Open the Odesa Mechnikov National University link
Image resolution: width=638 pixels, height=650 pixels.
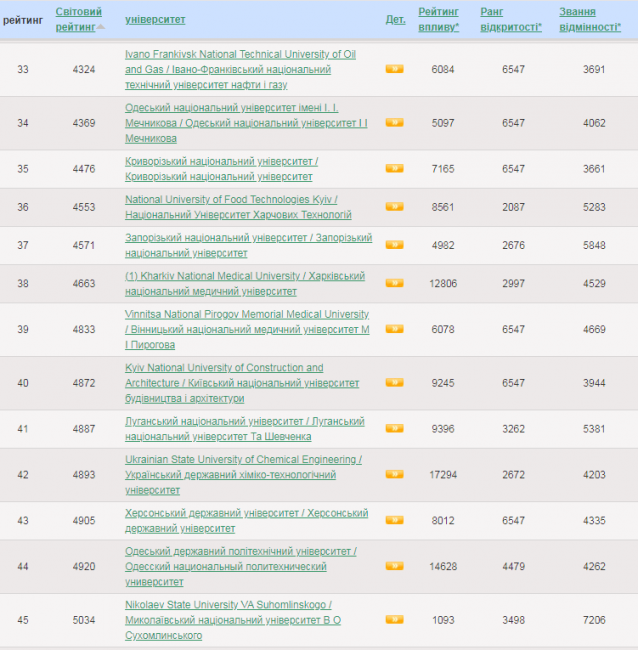coord(246,123)
